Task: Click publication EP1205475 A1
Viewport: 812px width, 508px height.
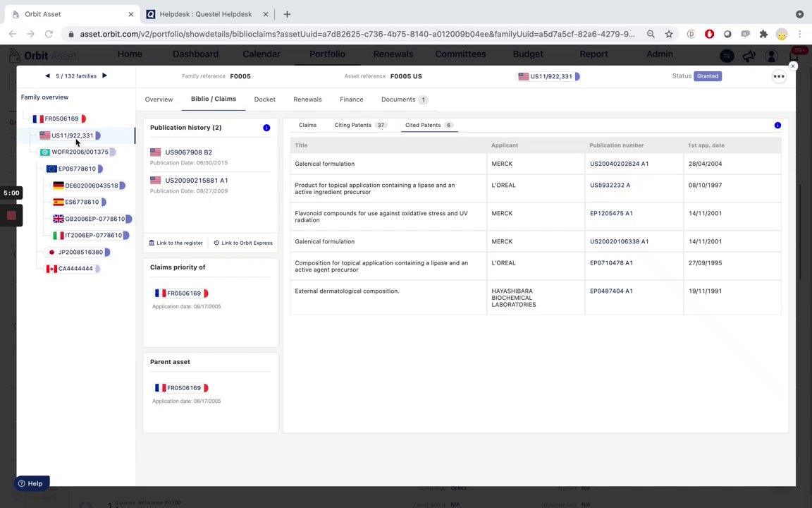Action: tap(611, 214)
